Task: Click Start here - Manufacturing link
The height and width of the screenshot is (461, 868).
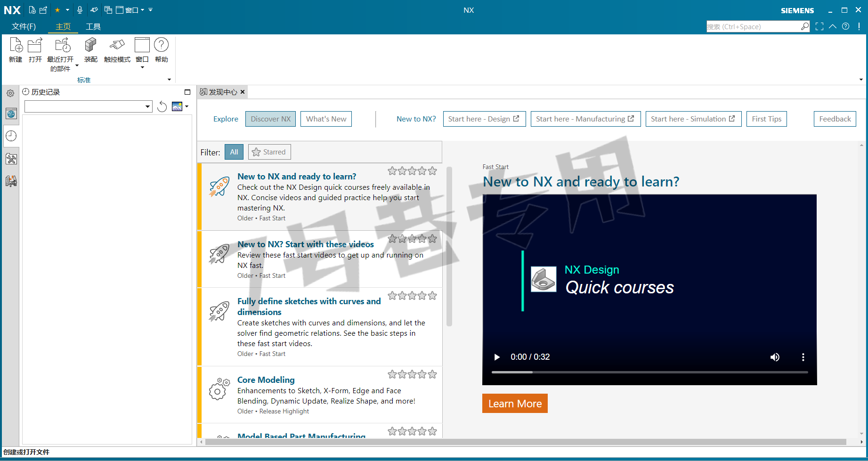Action: tap(585, 119)
